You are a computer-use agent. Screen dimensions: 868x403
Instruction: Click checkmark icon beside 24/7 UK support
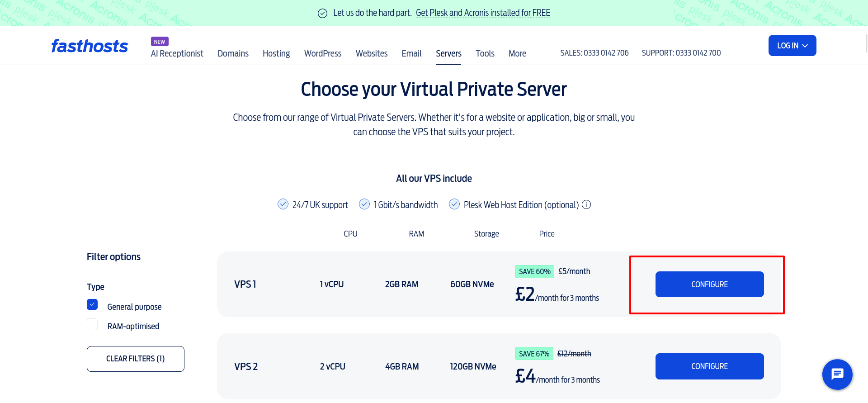point(283,204)
